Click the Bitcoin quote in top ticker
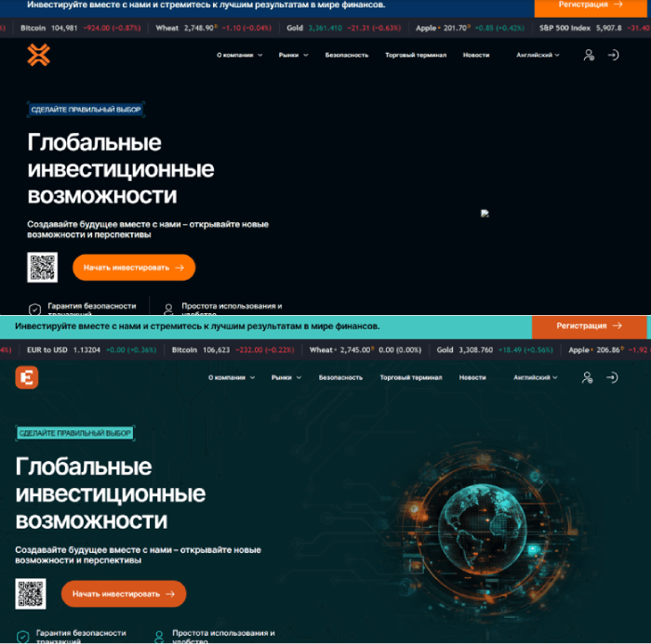 coord(81,28)
